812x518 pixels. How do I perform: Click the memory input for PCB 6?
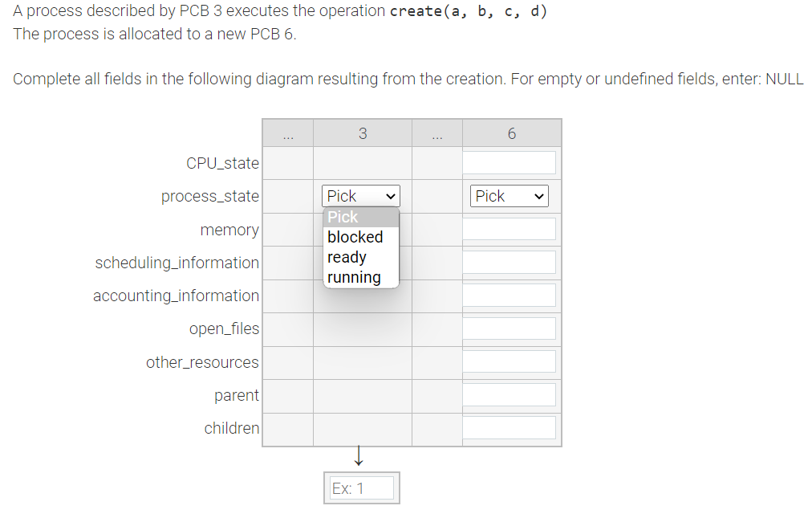coord(509,228)
